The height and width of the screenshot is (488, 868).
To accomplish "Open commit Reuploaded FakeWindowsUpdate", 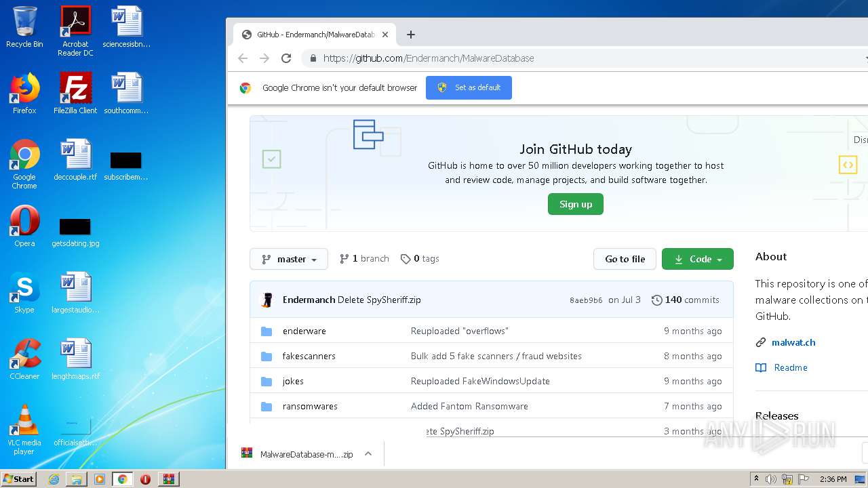I will (x=480, y=381).
